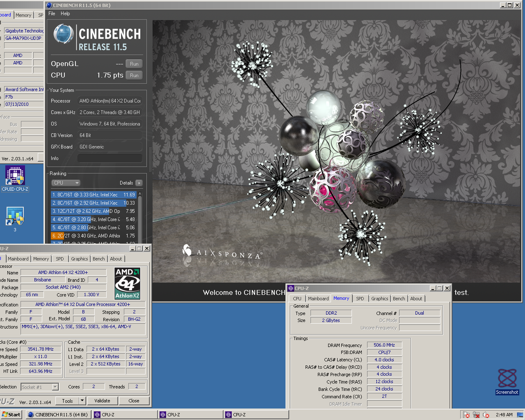This screenshot has height=420, width=525.
Task: Open the Tools dropdown arrow in CPU-Z
Action: (x=82, y=401)
